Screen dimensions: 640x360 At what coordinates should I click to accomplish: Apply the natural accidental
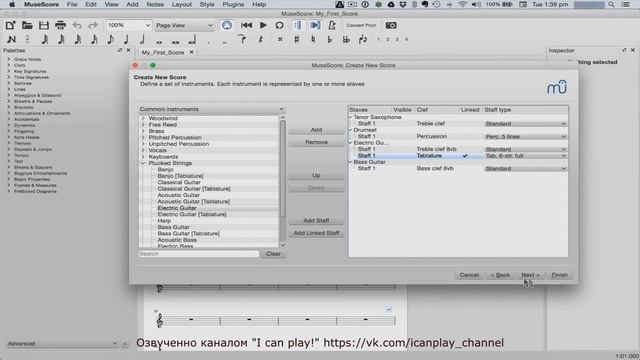313,40
